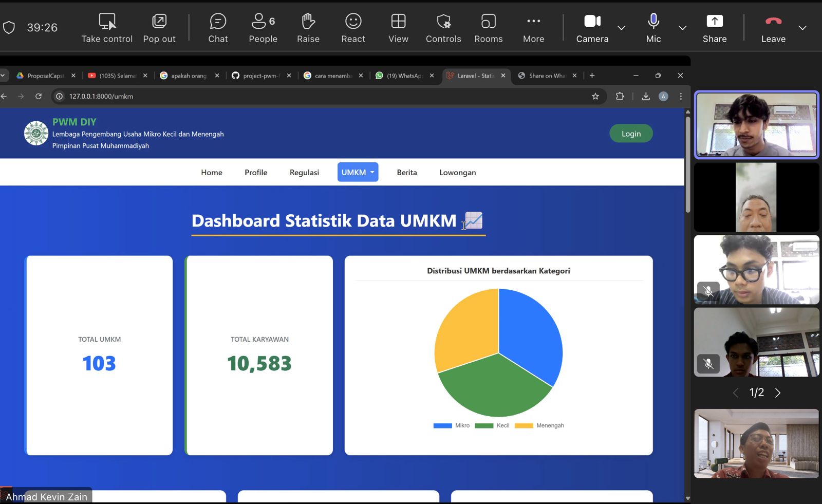The height and width of the screenshot is (504, 822).
Task: Open the Berita menu item
Action: 406,173
